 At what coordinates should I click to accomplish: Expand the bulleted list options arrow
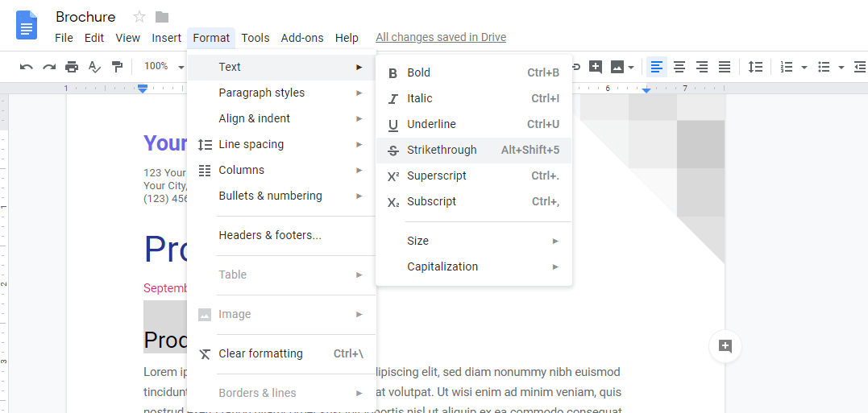pos(841,68)
